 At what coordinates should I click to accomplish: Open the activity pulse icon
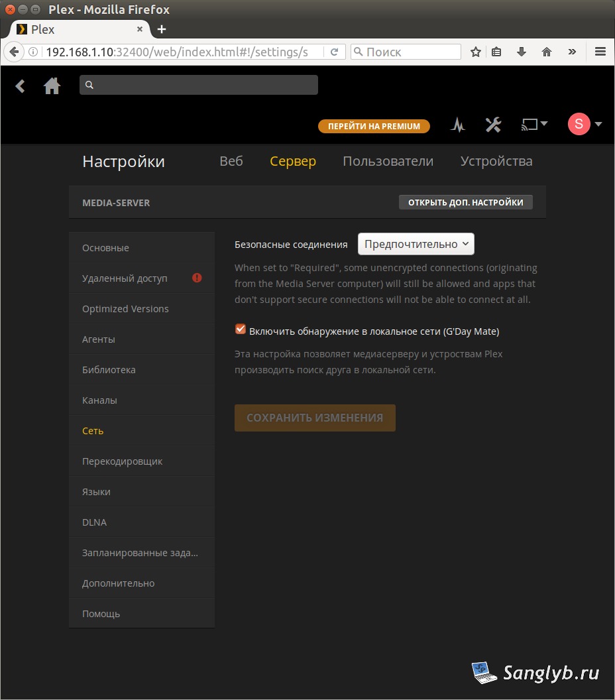point(457,125)
